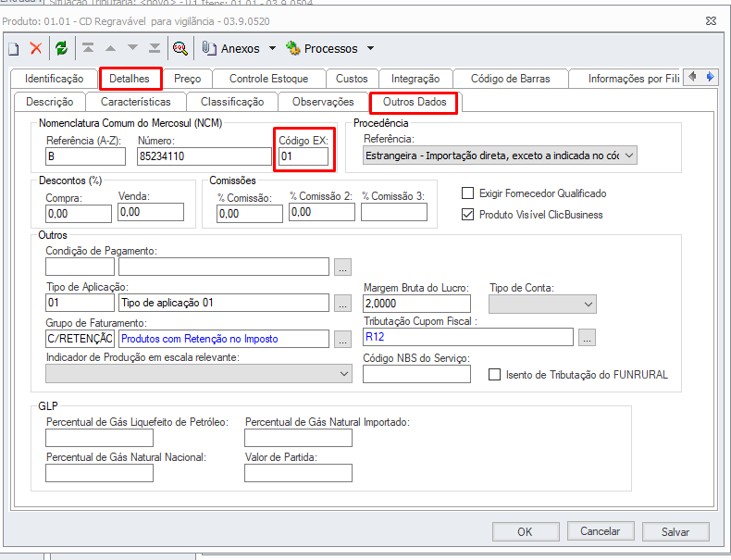This screenshot has height=560, width=731.
Task: Click Condição de Pagamento code field
Action: [80, 267]
